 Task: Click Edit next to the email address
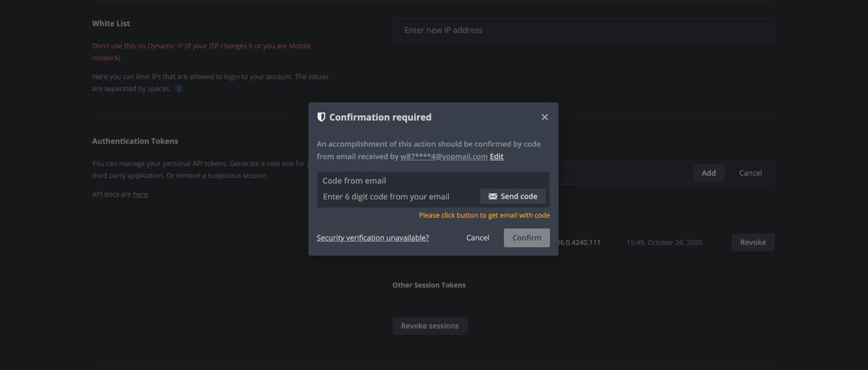(496, 157)
